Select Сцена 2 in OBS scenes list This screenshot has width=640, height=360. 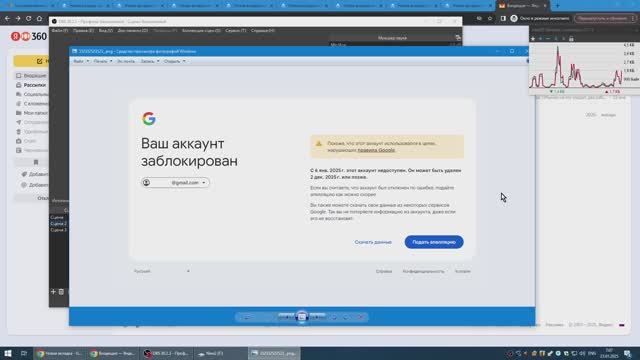[x=58, y=224]
